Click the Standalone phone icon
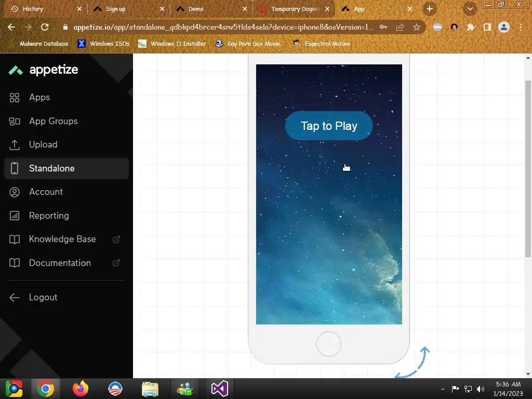 (x=14, y=168)
